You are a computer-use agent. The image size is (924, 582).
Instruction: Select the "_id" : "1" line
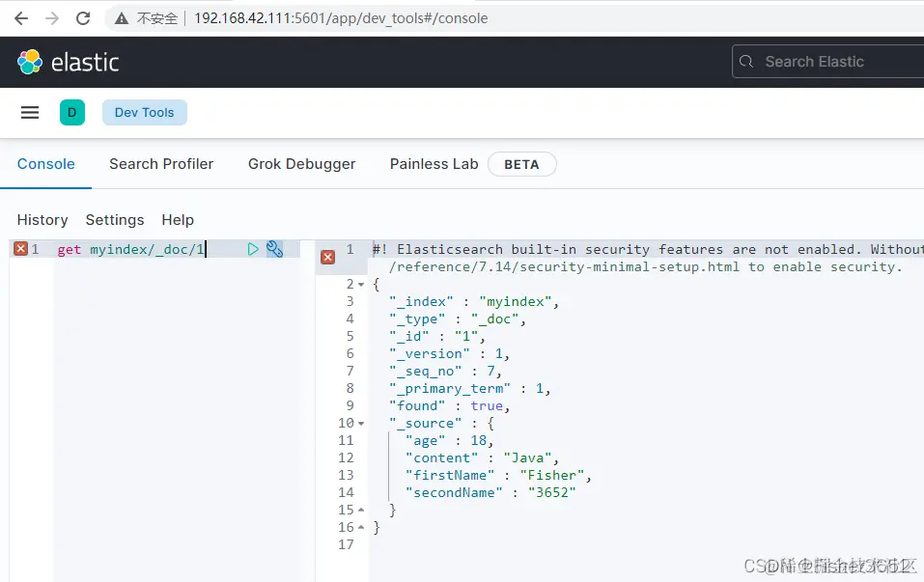tap(436, 336)
